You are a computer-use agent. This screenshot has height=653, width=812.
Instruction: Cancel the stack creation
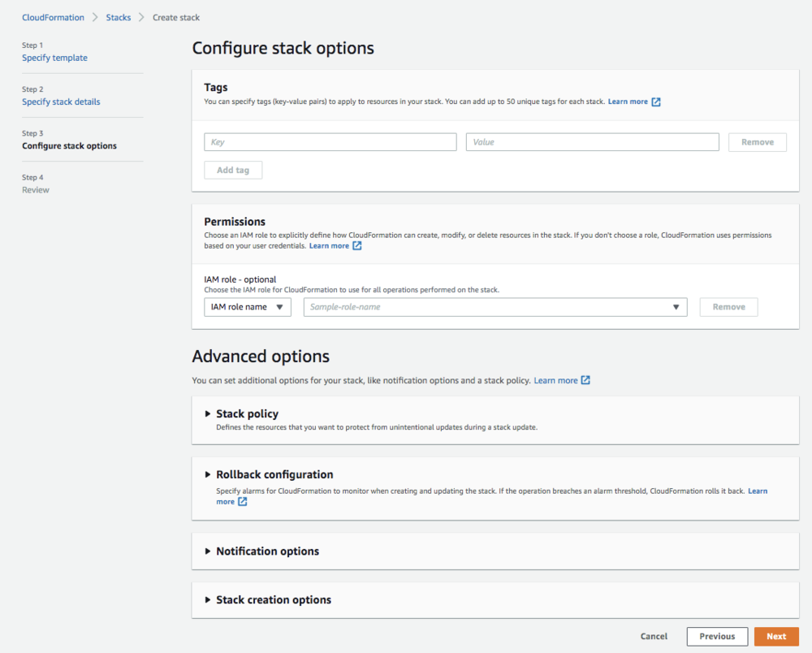click(654, 636)
